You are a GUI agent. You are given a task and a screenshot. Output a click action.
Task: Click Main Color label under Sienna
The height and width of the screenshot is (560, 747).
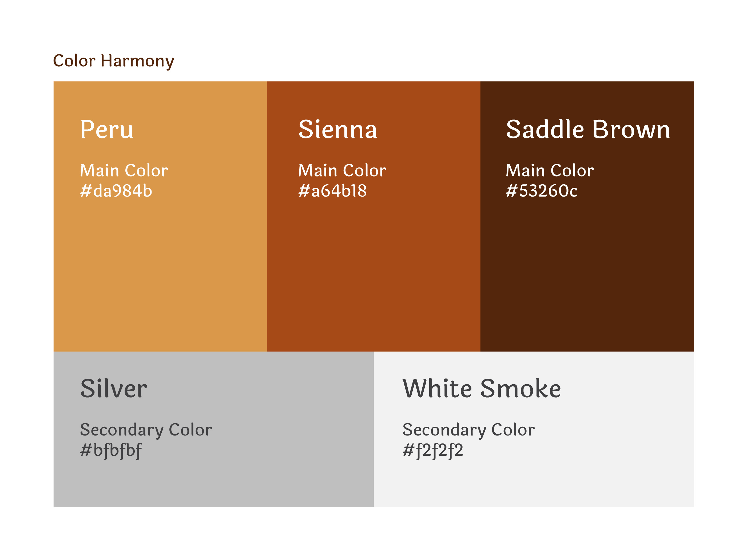tap(342, 170)
